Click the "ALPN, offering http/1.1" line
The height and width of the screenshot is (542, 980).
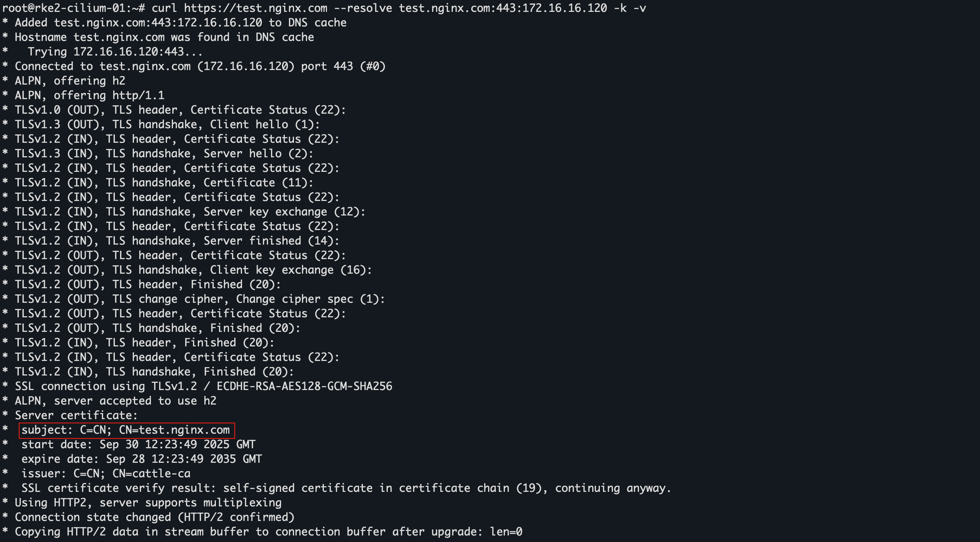click(x=90, y=96)
